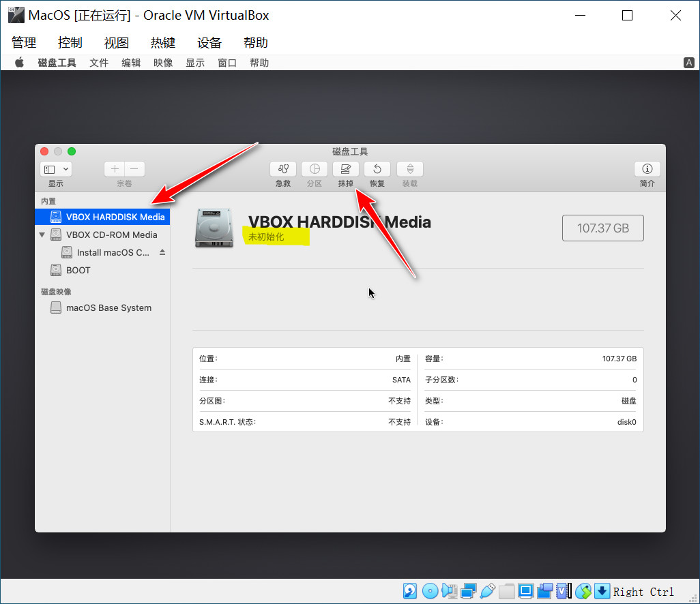This screenshot has width=700, height=604.
Task: Click the Mount (装载) toolbar icon
Action: [410, 169]
